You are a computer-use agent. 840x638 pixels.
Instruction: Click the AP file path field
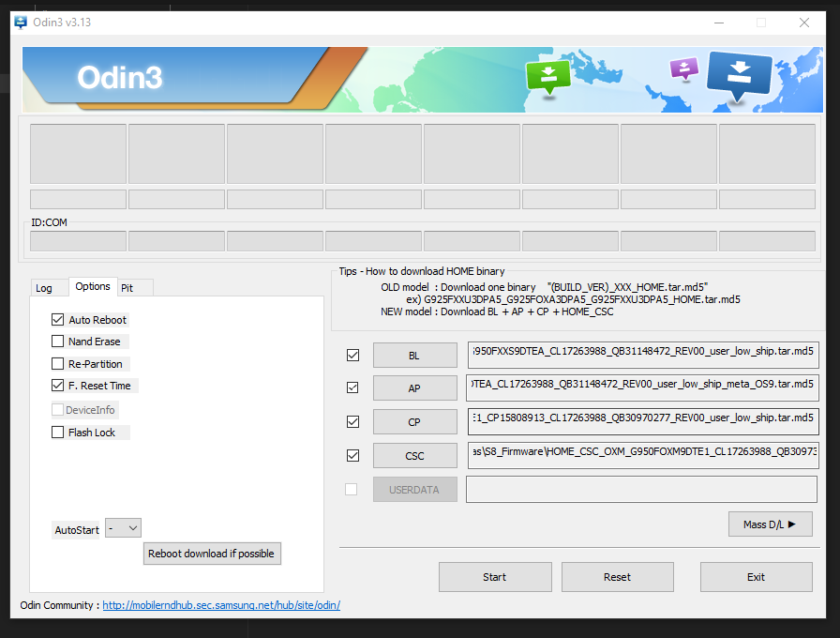pyautogui.click(x=642, y=388)
